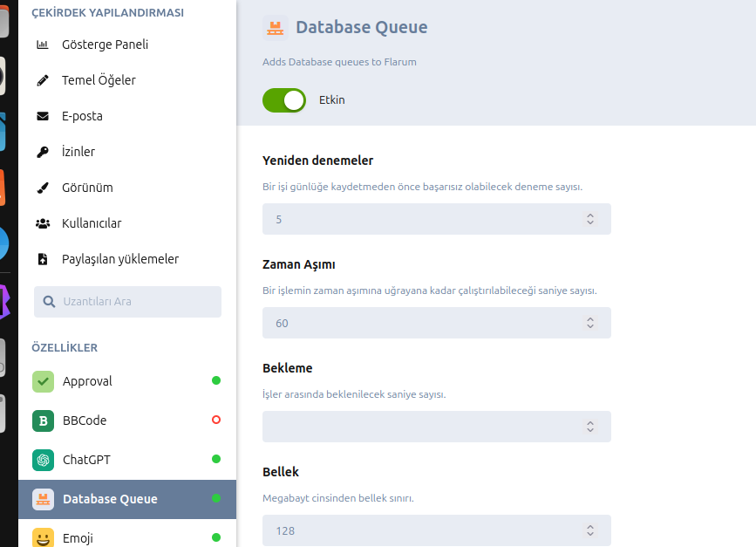Click the Bellek stepper arrows
This screenshot has width=756, height=547.
point(590,530)
